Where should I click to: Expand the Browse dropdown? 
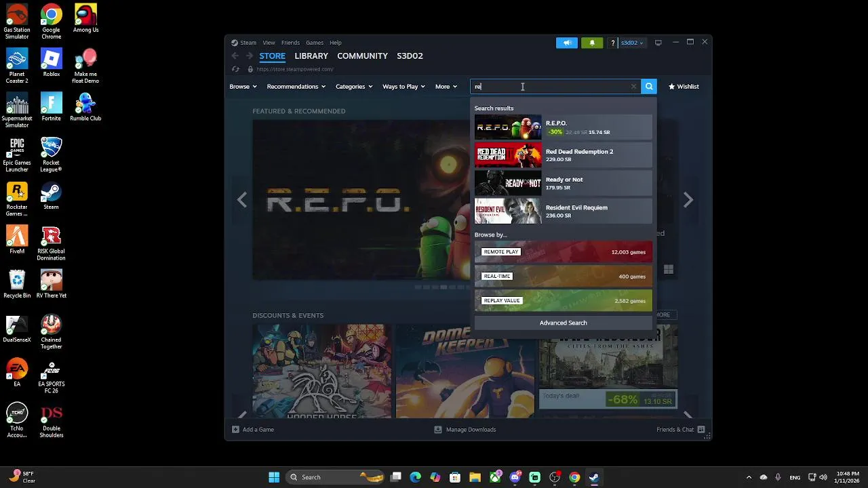243,87
